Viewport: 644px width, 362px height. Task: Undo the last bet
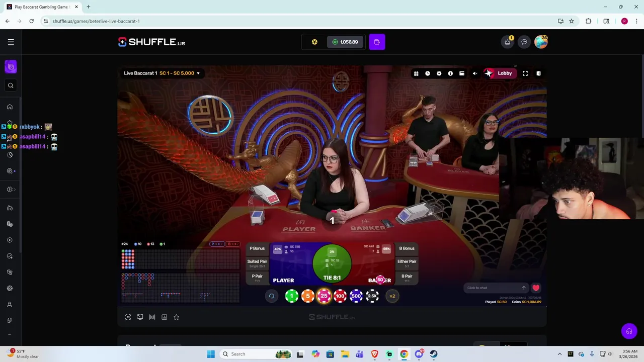271,296
